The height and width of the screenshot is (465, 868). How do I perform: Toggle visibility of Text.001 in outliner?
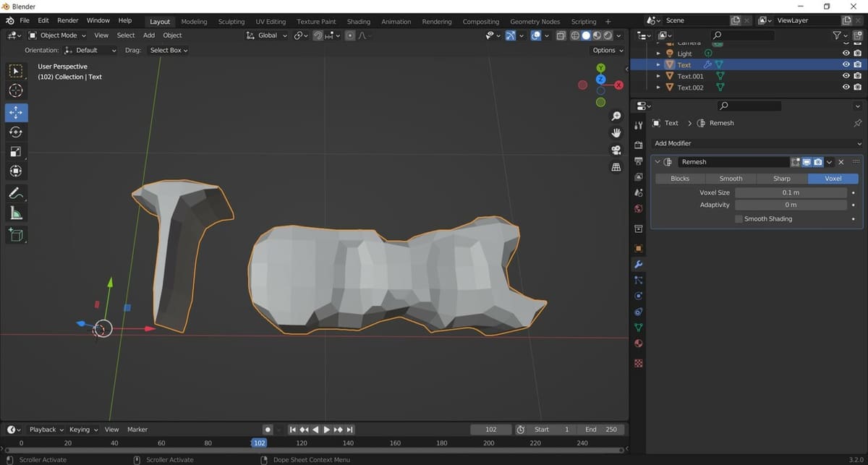pos(846,76)
